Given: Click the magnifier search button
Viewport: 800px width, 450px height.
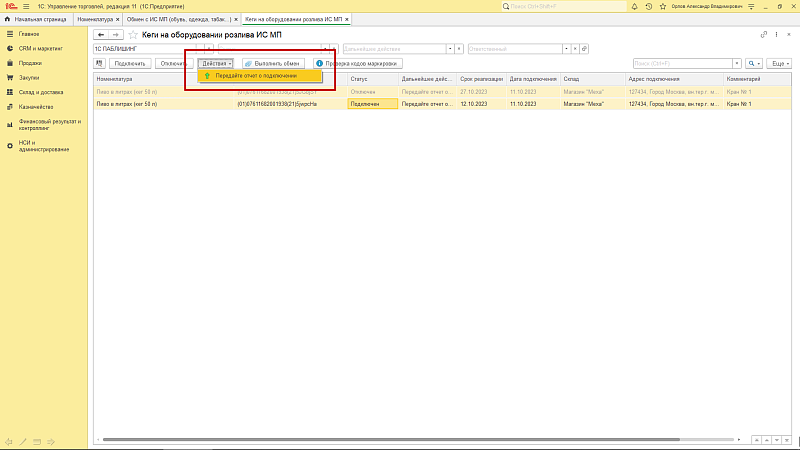Looking at the screenshot, I should 754,64.
